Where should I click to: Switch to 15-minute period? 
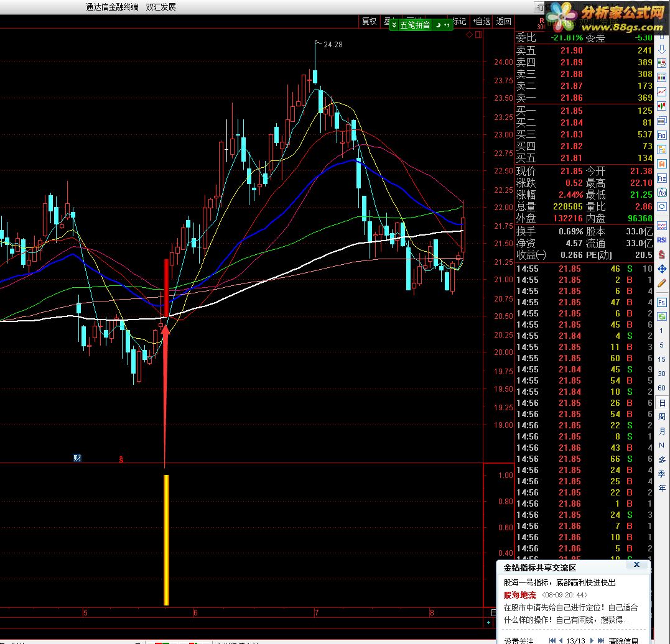point(661,359)
